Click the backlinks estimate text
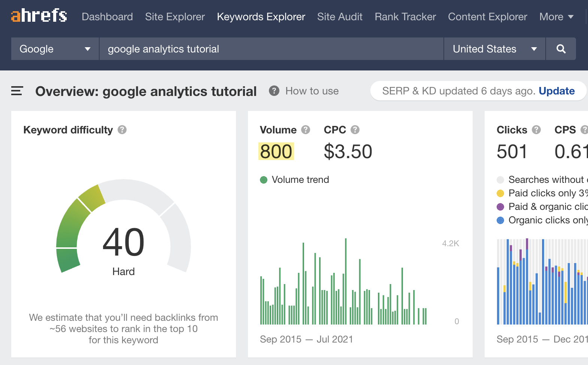 [x=124, y=329]
